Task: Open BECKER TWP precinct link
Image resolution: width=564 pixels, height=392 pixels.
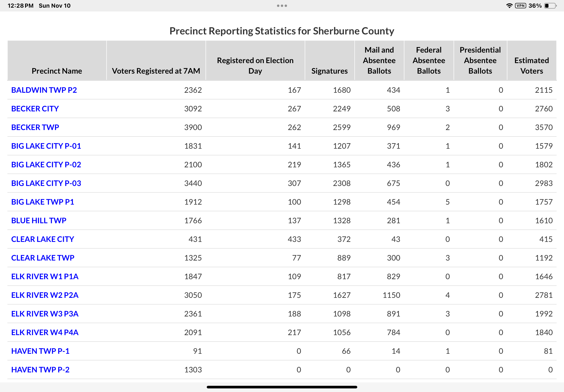Action: click(35, 127)
